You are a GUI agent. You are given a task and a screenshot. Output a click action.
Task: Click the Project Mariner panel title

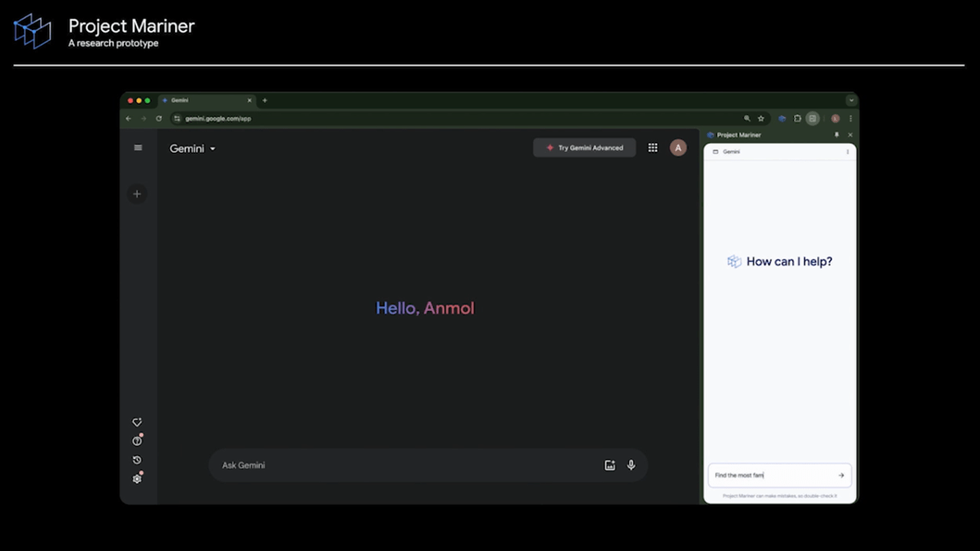[739, 135]
